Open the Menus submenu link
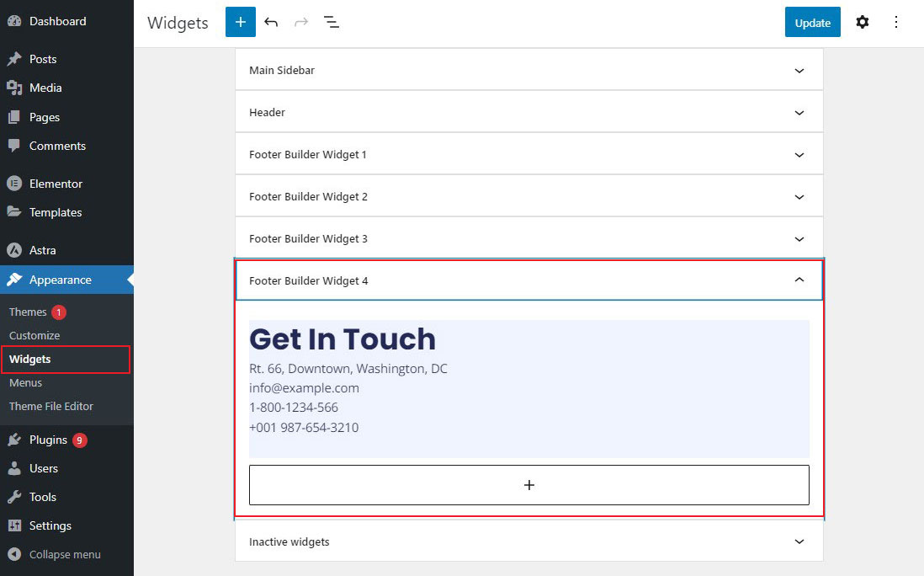924x576 pixels. 25,382
